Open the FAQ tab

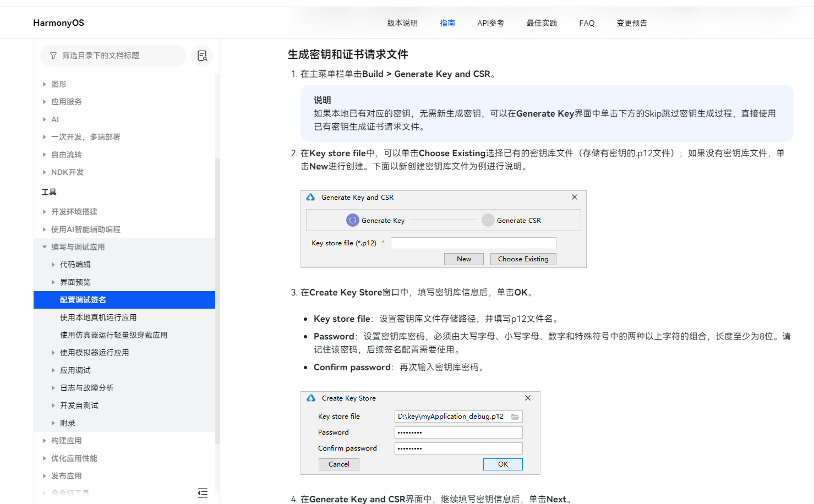[x=587, y=23]
